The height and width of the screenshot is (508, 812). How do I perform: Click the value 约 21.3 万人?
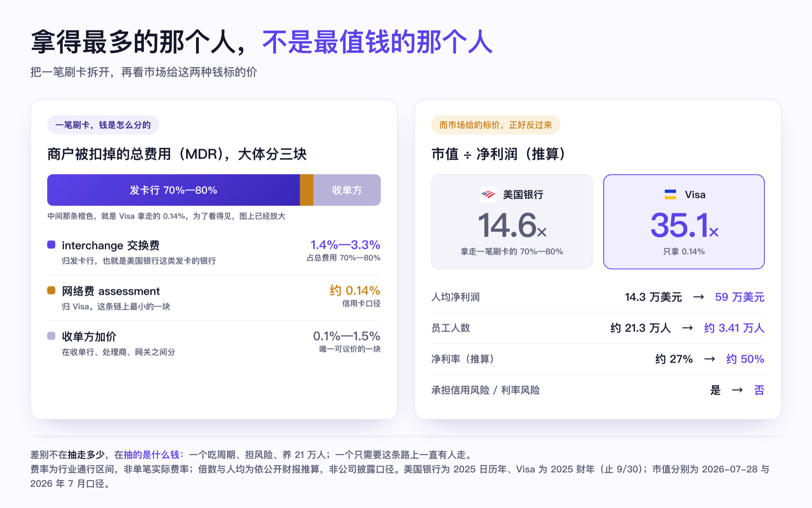640,328
